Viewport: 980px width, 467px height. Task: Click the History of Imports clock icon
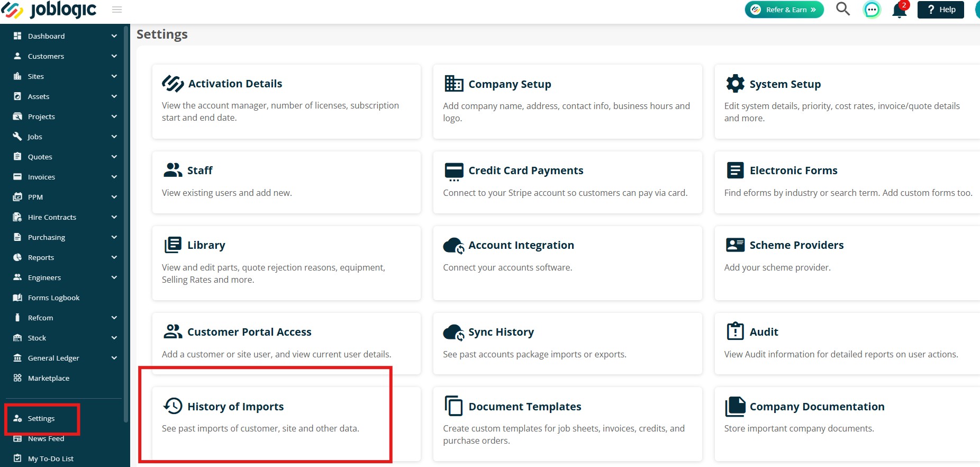(x=173, y=406)
